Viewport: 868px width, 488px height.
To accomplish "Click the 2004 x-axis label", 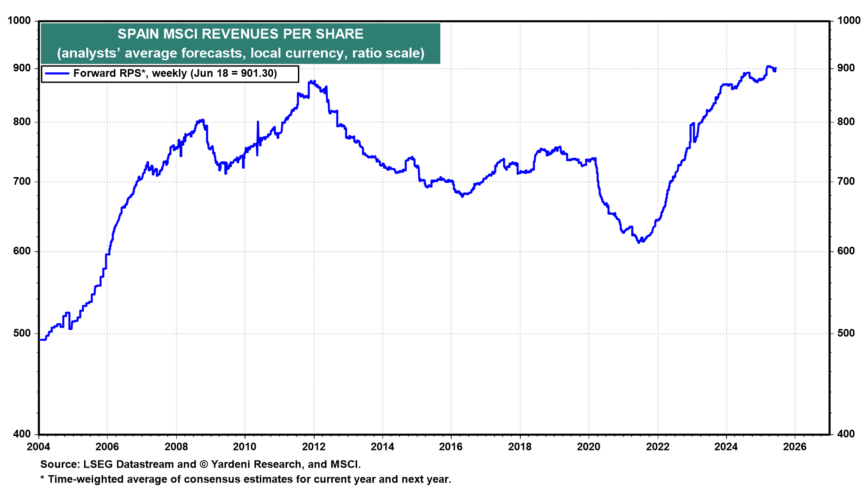I will 39,447.
